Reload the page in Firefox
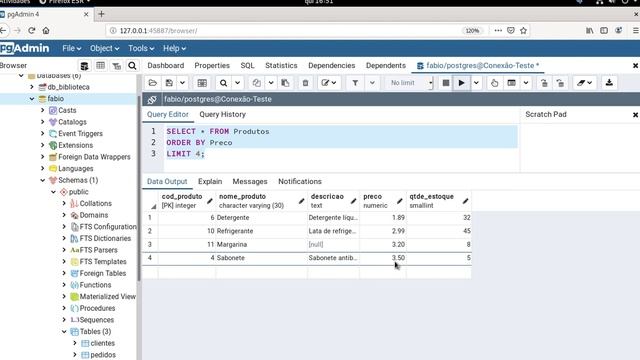 pos(31,31)
